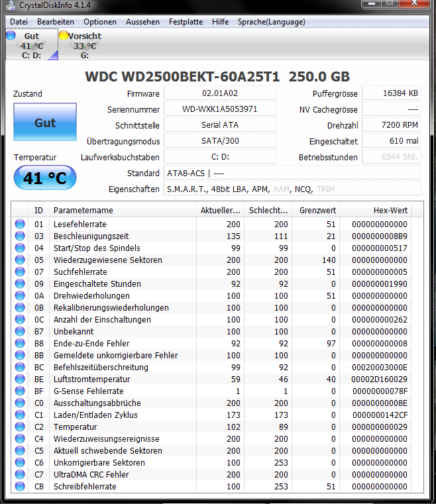Click status icon of Unkorrigierbare Sektoren row
436x504 pixels.
20,462
